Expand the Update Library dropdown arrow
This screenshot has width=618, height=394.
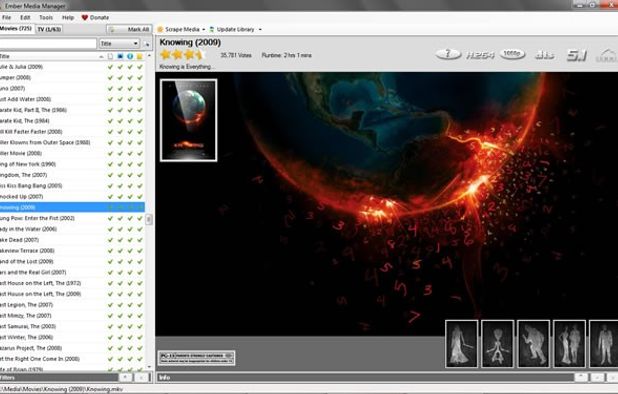[x=260, y=30]
